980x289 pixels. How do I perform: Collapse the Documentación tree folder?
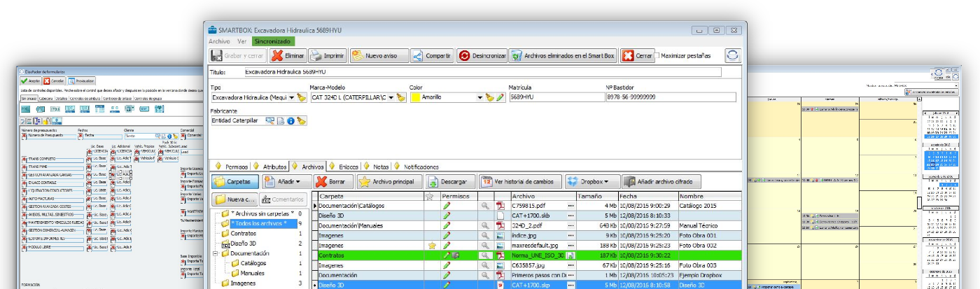click(x=216, y=253)
